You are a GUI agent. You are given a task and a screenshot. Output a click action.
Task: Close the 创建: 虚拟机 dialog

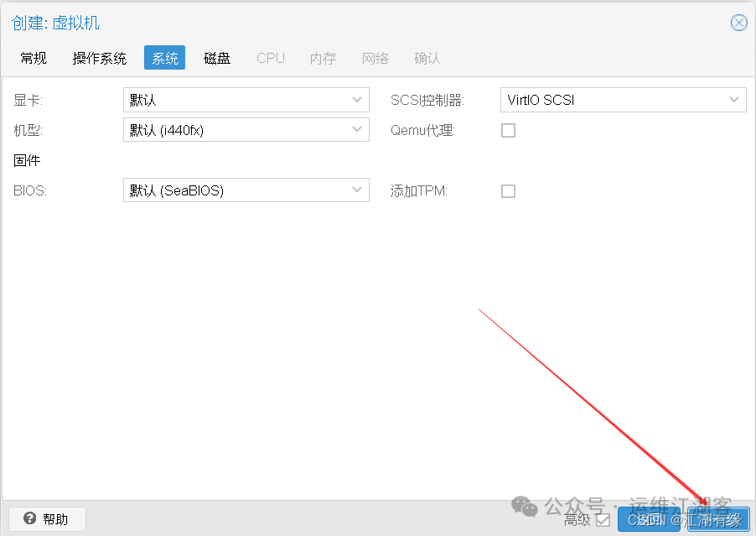click(738, 23)
